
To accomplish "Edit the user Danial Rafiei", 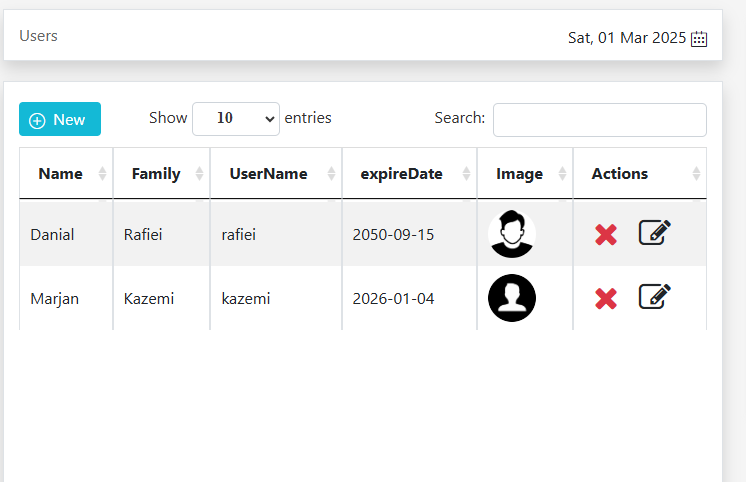I will tap(654, 233).
